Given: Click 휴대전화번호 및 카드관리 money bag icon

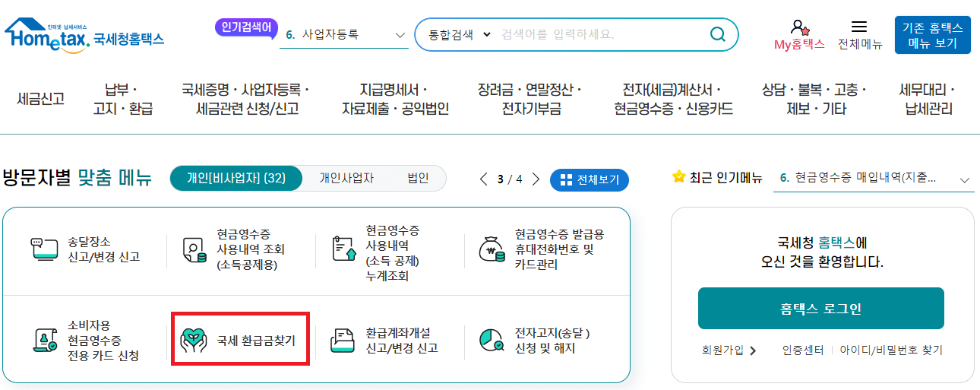Looking at the screenshot, I should tap(493, 249).
